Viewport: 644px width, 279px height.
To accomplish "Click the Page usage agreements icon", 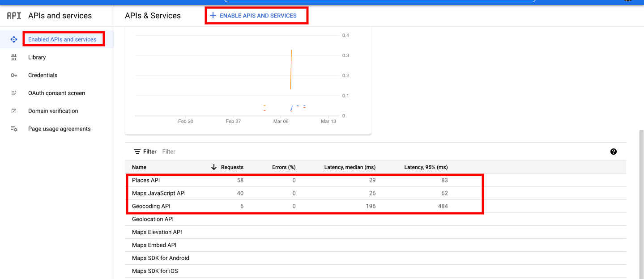I will pos(14,129).
